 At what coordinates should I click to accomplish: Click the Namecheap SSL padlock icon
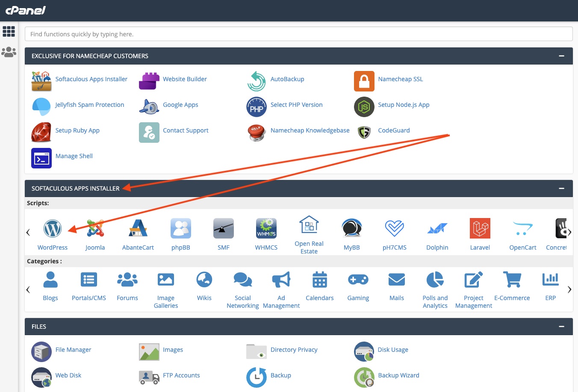[x=364, y=81]
